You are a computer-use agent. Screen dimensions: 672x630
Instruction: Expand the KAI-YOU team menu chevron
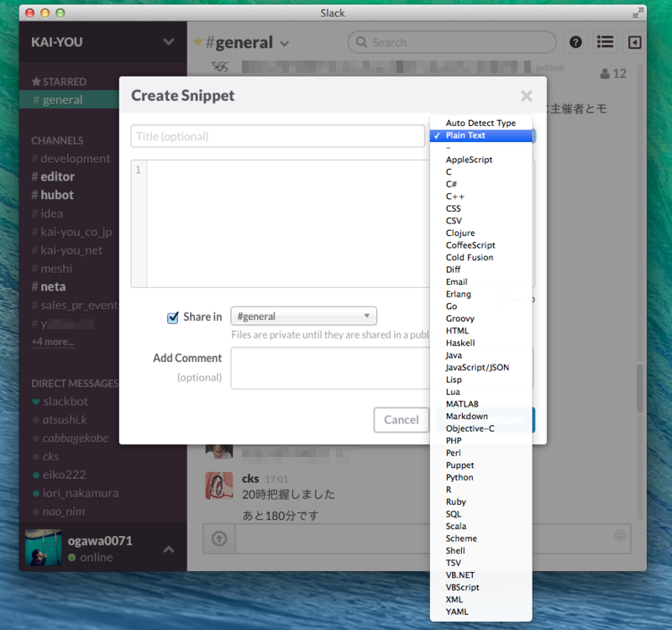[169, 41]
